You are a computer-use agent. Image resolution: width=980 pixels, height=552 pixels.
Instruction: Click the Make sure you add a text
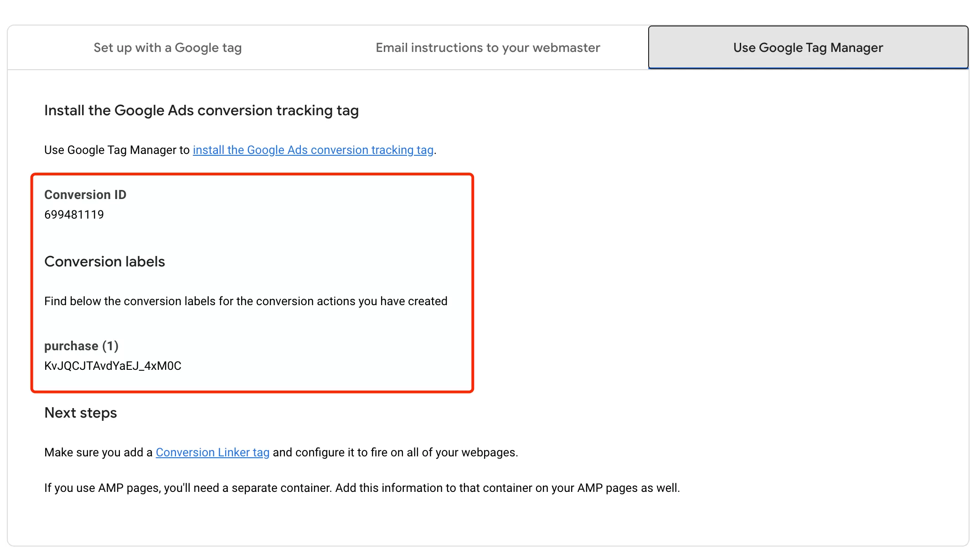[x=98, y=452]
